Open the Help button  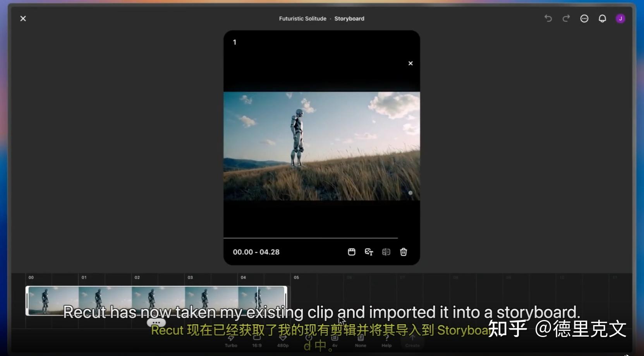click(386, 341)
